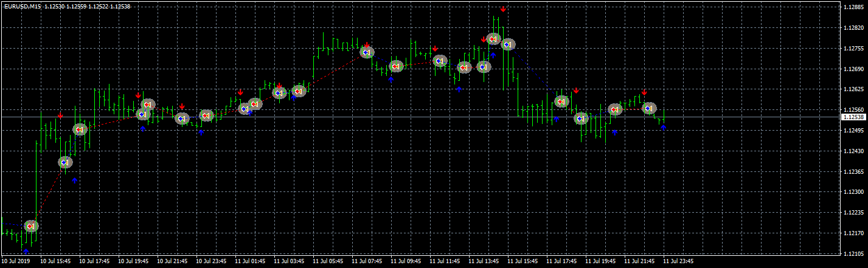The image size is (868, 268).
Task: Click the 11 Jul 09:45 time label
Action: (x=406, y=261)
